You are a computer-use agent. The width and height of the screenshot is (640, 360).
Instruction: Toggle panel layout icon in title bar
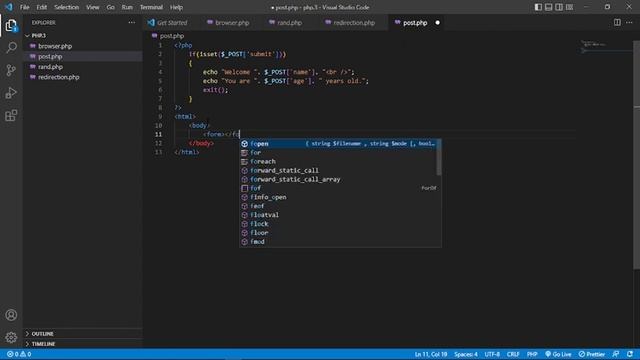[549, 7]
